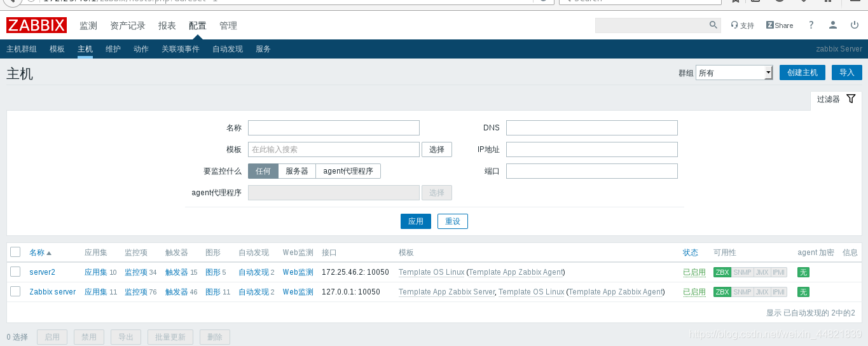Sort hosts by 名称 column

pos(40,253)
